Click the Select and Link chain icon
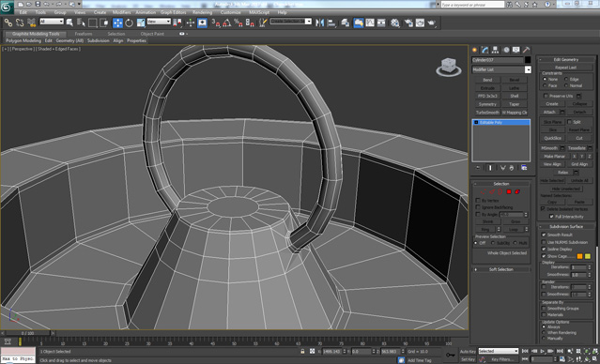 (8, 23)
